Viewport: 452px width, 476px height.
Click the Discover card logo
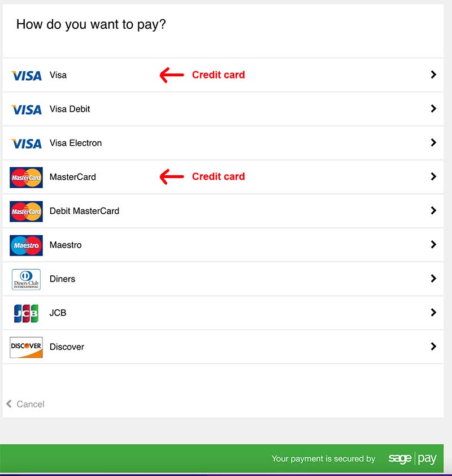pyautogui.click(x=26, y=347)
